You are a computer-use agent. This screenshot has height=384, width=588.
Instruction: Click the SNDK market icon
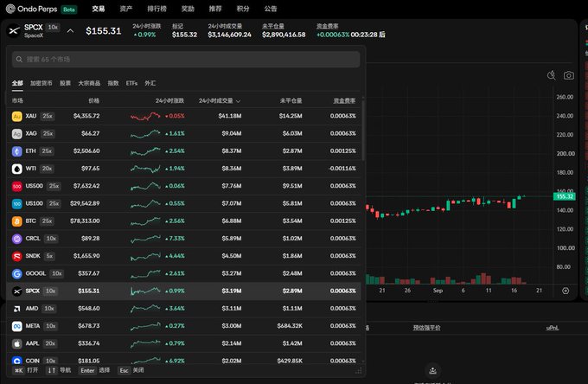click(17, 256)
